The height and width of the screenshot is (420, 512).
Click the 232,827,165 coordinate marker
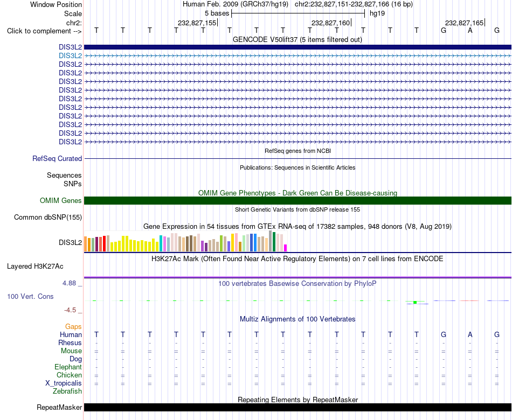(x=465, y=23)
